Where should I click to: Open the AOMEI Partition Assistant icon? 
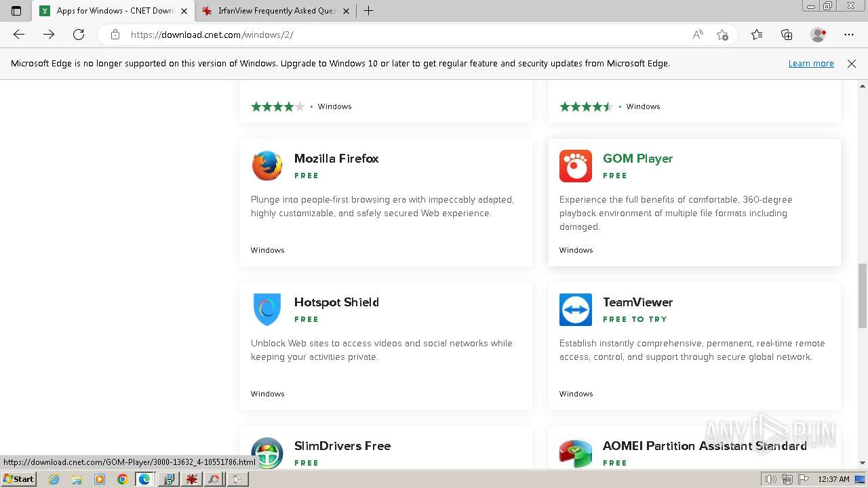576,453
